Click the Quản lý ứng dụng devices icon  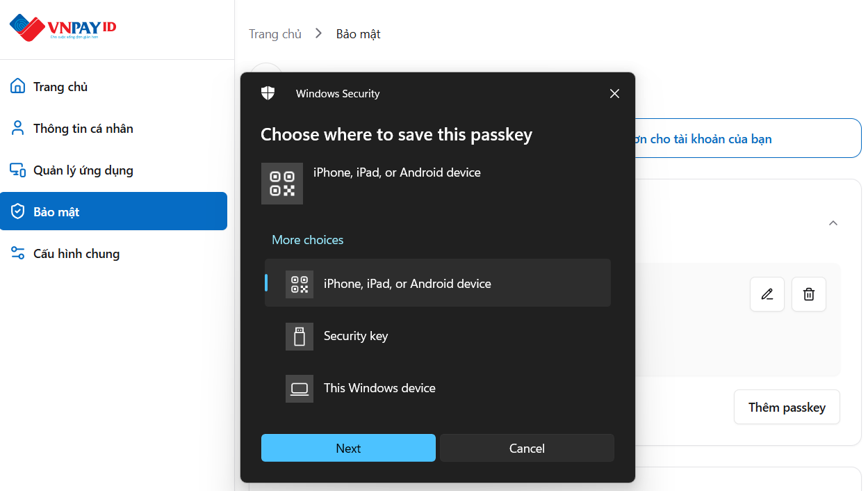[17, 170]
